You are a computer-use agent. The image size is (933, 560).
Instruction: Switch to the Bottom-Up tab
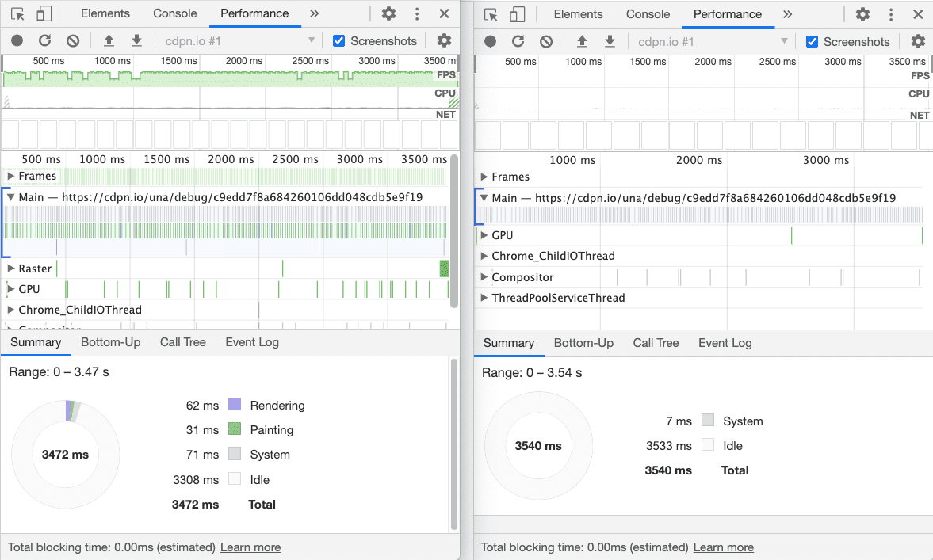click(x=110, y=342)
